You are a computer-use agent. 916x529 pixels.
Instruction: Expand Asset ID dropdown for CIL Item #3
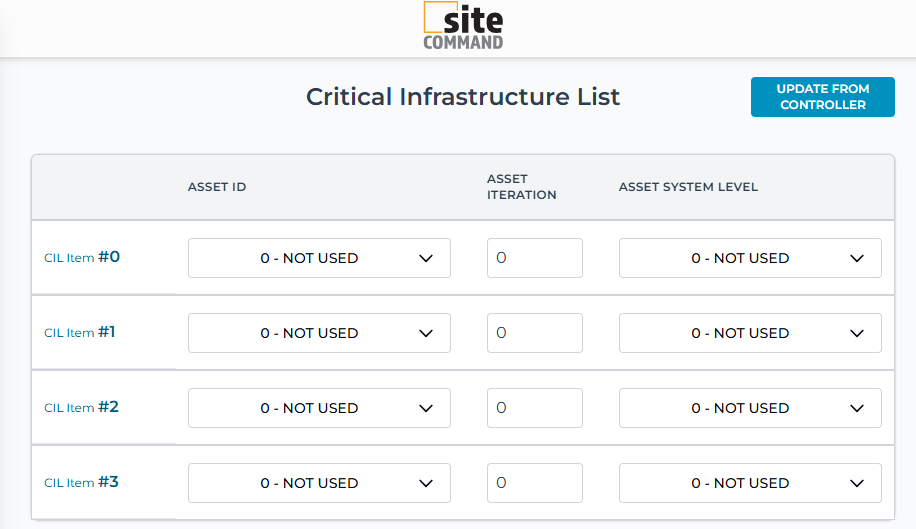(319, 483)
